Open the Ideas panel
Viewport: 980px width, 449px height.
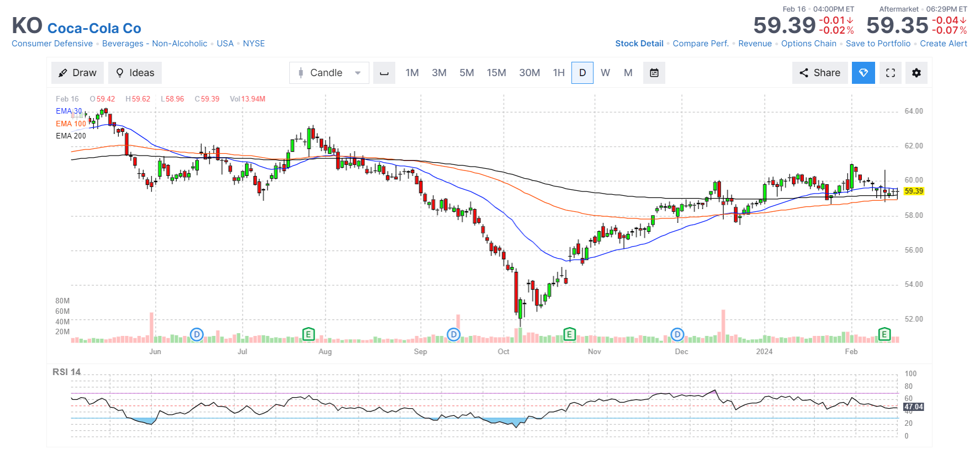(x=135, y=73)
